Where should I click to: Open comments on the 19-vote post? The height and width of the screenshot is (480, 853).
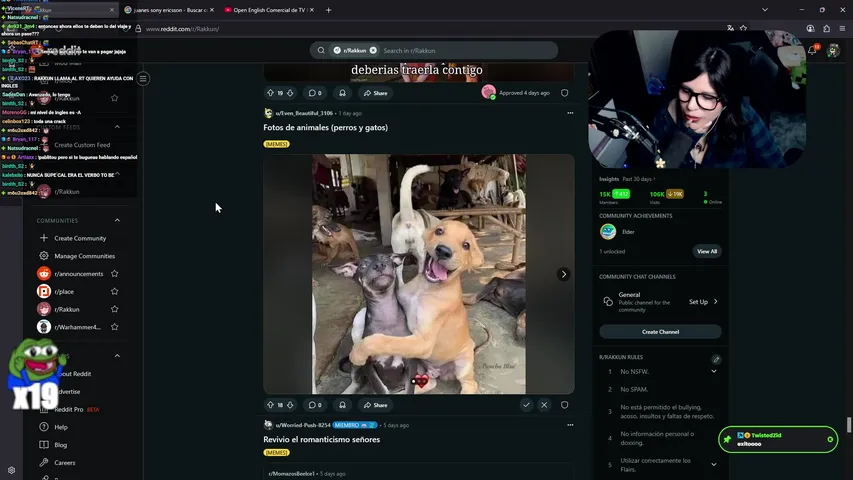(x=315, y=93)
